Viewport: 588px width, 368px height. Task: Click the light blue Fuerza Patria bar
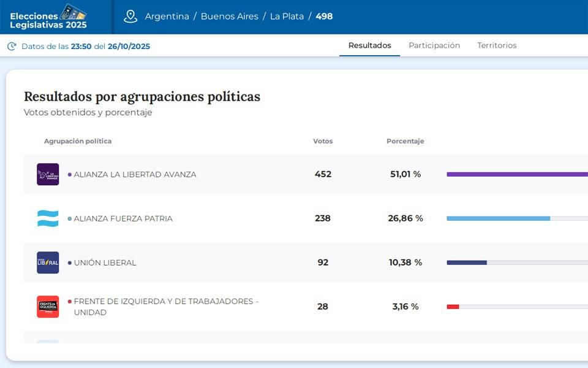click(x=498, y=218)
